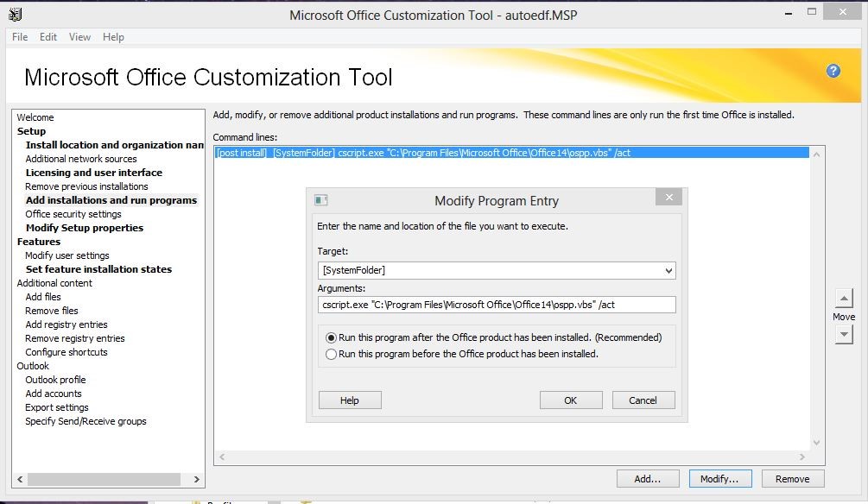Viewport: 868px width, 504px height.
Task: Click the Move up arrow button
Action: [x=844, y=299]
